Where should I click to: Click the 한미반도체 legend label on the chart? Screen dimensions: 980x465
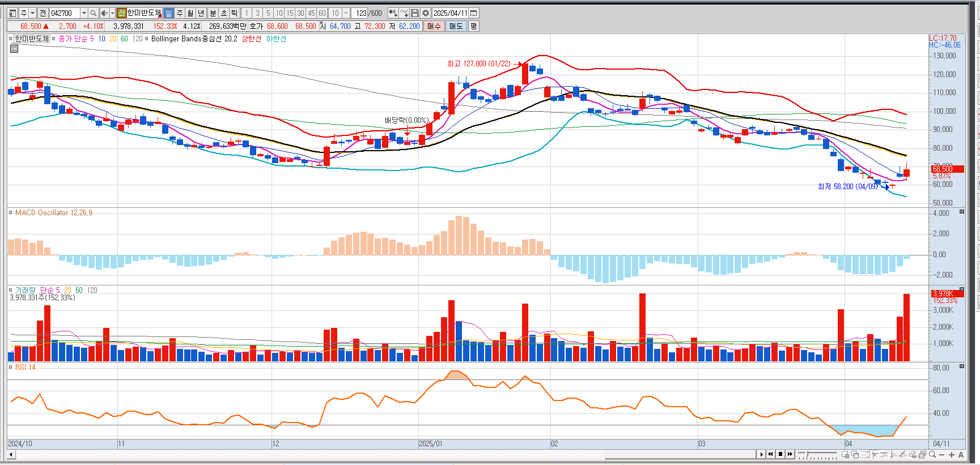click(x=32, y=39)
